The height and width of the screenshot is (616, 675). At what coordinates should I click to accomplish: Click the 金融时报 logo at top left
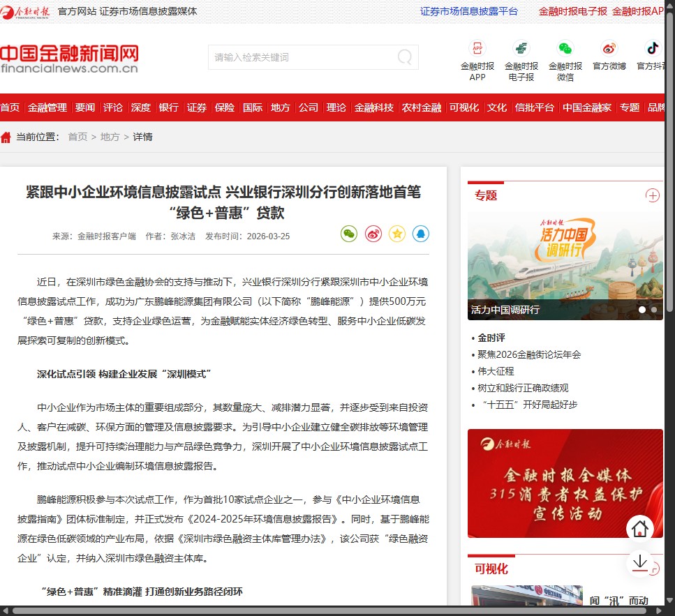pos(25,12)
